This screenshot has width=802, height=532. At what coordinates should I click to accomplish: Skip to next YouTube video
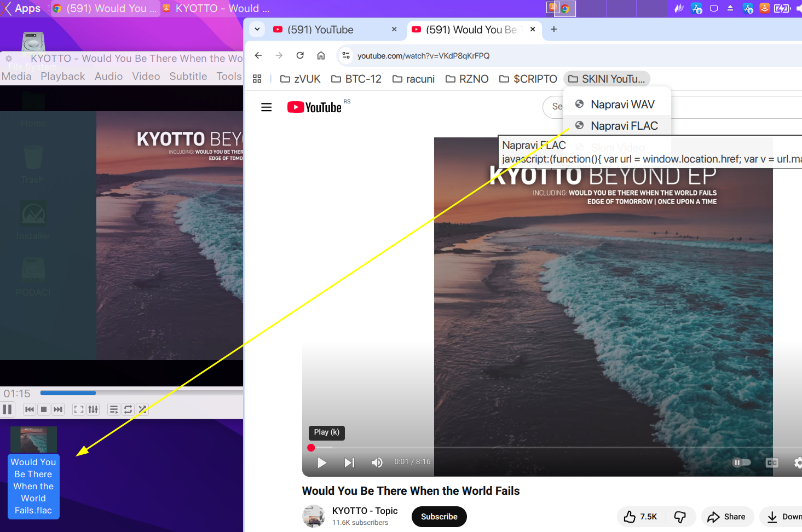[x=349, y=463]
